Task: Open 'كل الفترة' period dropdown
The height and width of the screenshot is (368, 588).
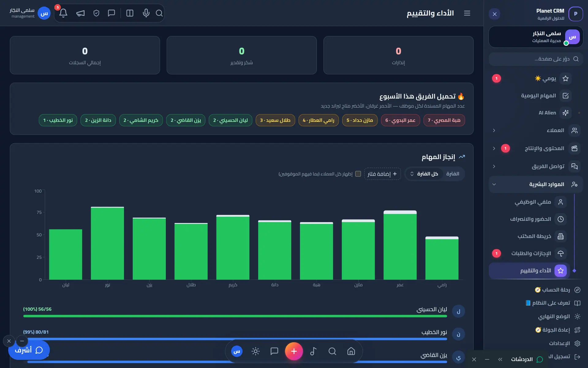Action: point(424,174)
